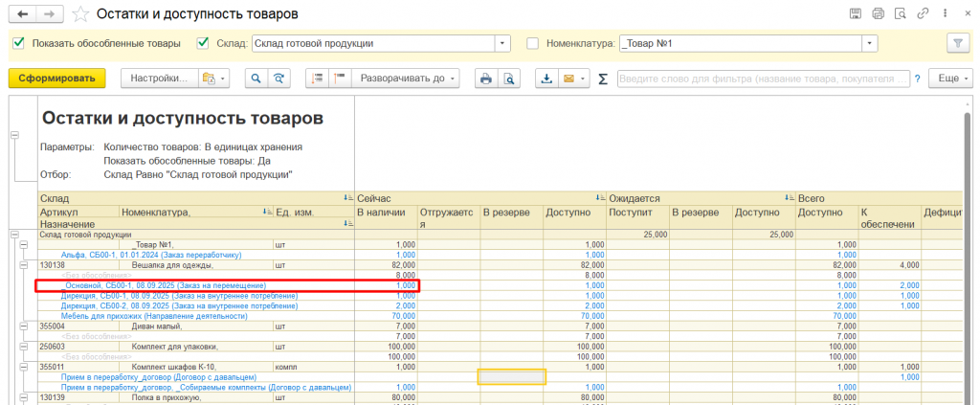Send report by email envelope icon
The image size is (980, 405).
pos(568,79)
